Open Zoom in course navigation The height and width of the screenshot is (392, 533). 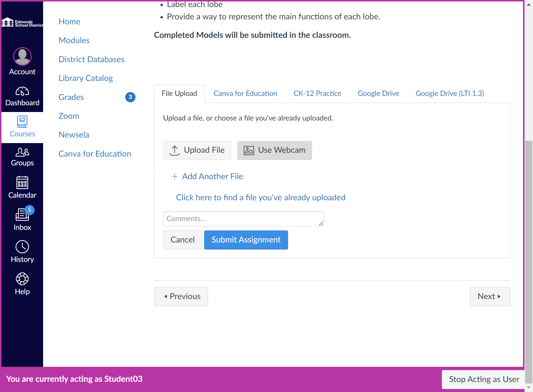69,116
